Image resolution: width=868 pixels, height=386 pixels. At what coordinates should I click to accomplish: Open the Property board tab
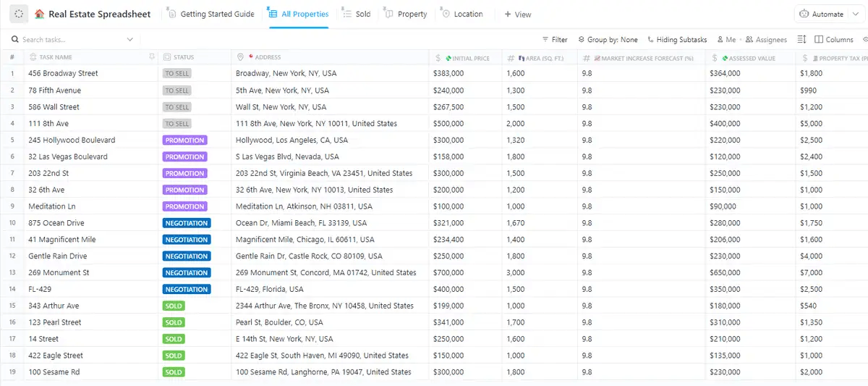[406, 14]
